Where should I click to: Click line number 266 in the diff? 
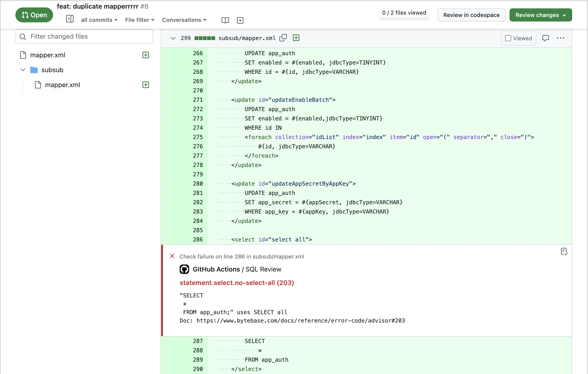[198, 53]
